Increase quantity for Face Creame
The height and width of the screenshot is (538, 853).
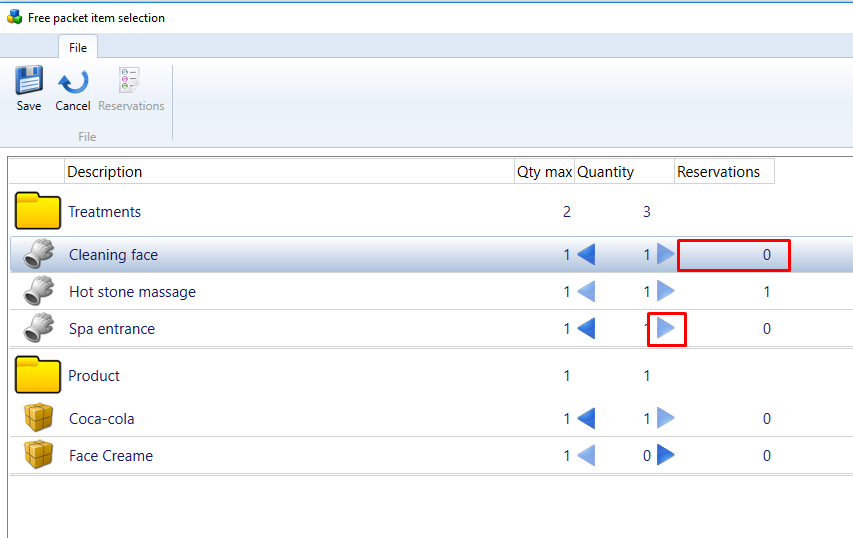pos(666,455)
